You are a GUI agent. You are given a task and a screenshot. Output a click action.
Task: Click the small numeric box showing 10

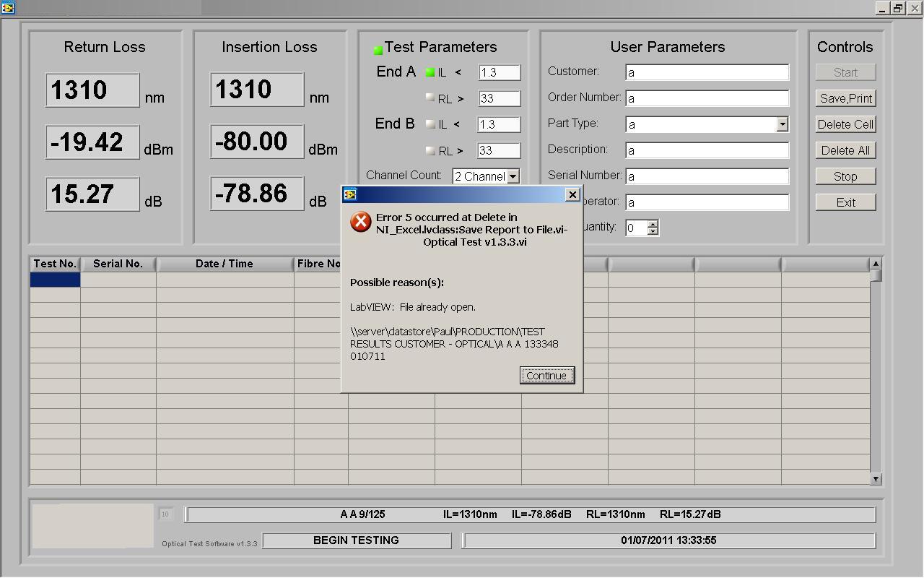pos(165,514)
